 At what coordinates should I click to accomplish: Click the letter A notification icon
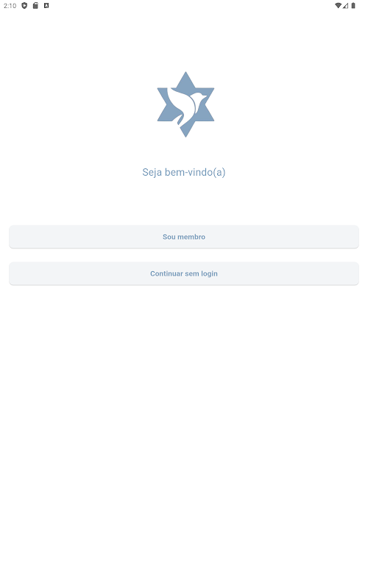46,6
